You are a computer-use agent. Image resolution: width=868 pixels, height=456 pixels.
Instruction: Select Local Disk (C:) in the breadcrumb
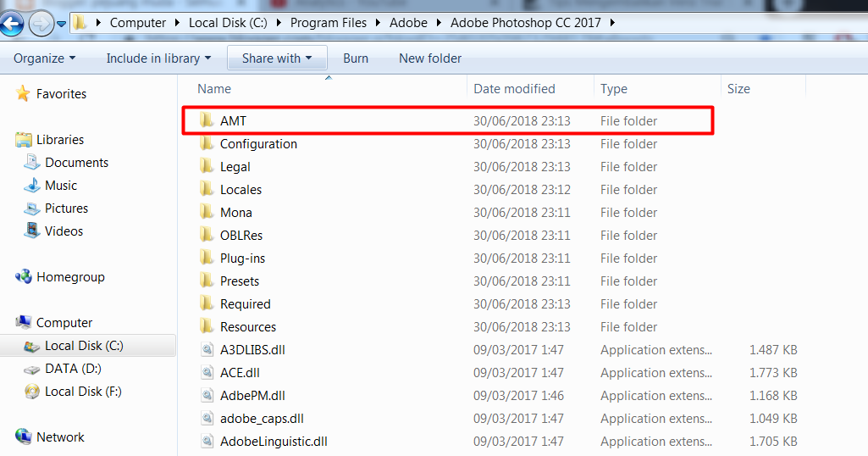(x=228, y=23)
